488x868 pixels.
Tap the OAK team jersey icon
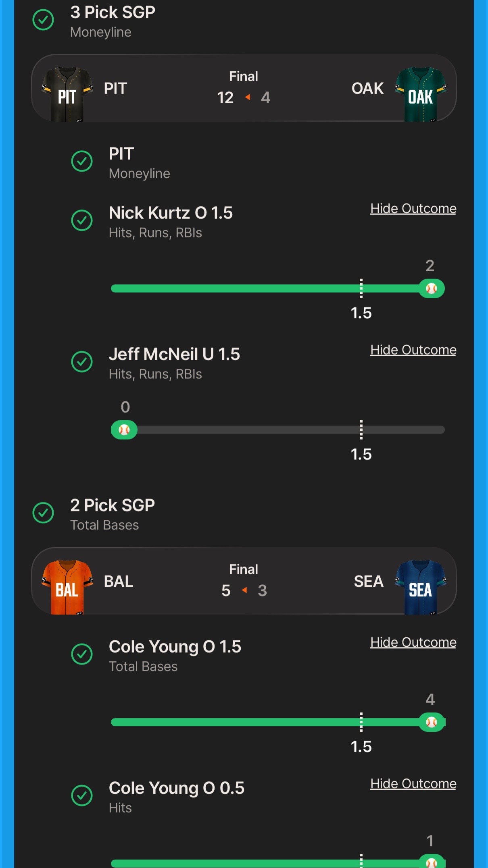(421, 94)
